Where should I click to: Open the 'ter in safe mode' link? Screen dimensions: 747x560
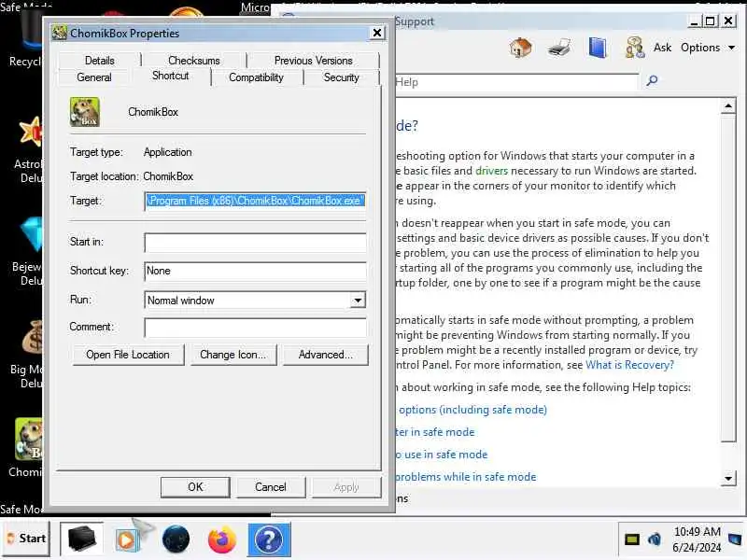pyautogui.click(x=435, y=432)
